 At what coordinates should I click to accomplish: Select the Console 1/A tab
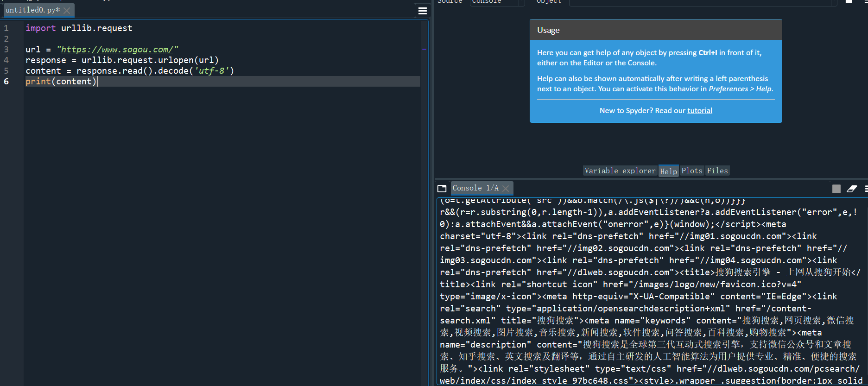pos(475,188)
